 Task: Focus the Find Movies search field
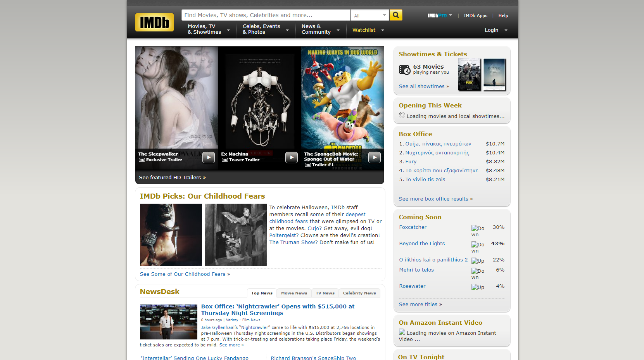click(266, 15)
